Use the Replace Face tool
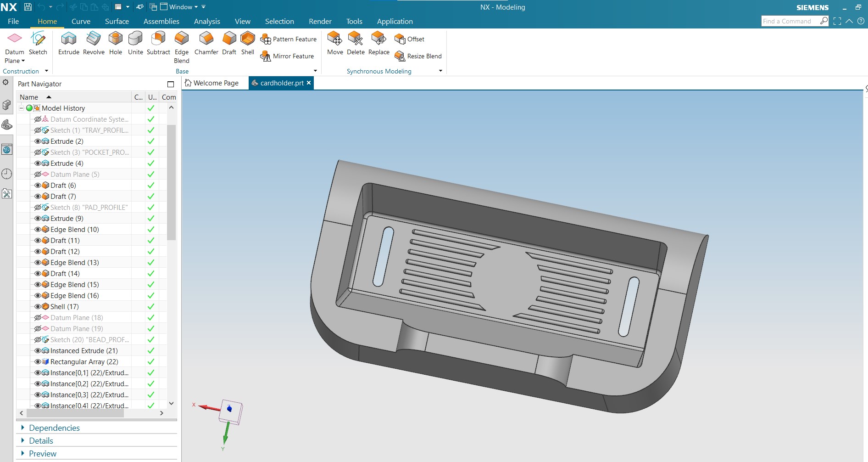This screenshot has height=462, width=868. coord(379,43)
